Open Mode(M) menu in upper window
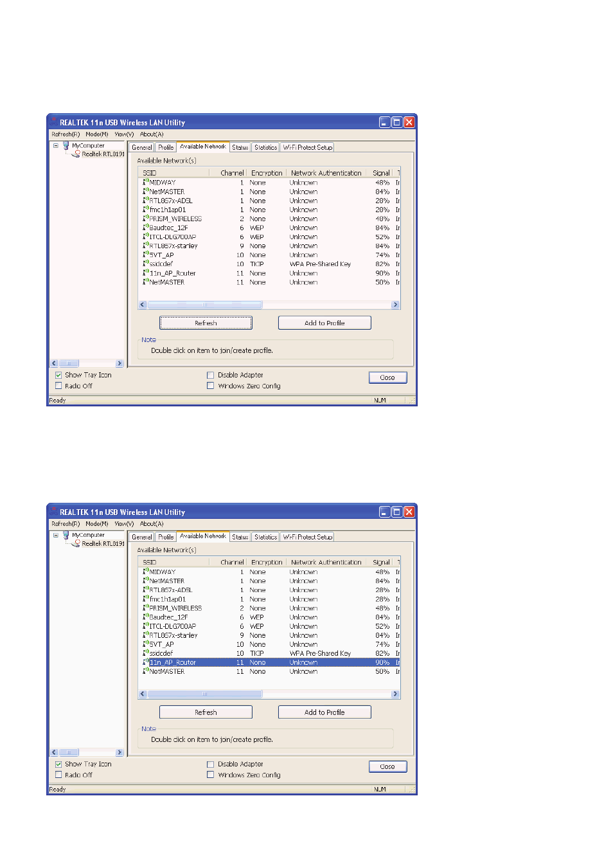The image size is (613, 868). [x=97, y=134]
